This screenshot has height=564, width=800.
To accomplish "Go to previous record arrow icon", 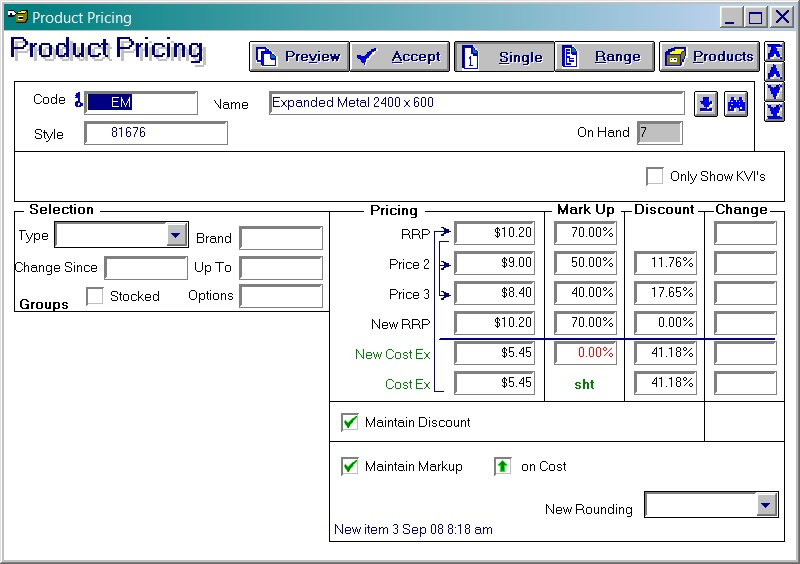I will [x=774, y=71].
